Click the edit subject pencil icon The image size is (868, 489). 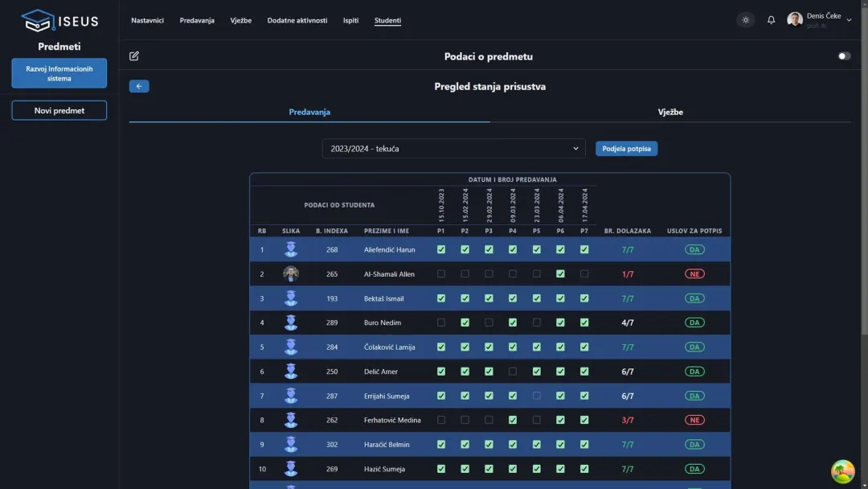(x=134, y=56)
